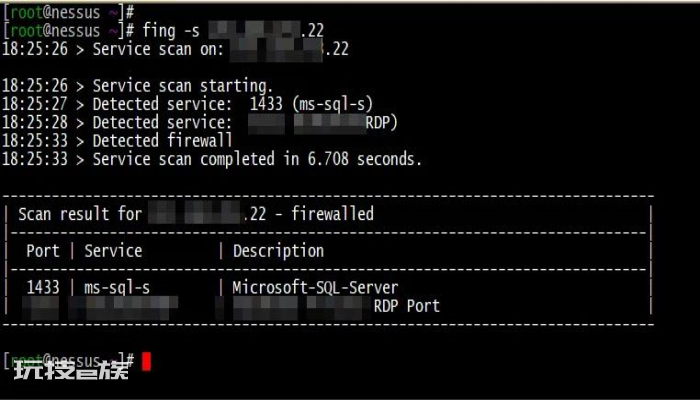Click the 'Service' column header
This screenshot has height=400, width=700.
(113, 251)
